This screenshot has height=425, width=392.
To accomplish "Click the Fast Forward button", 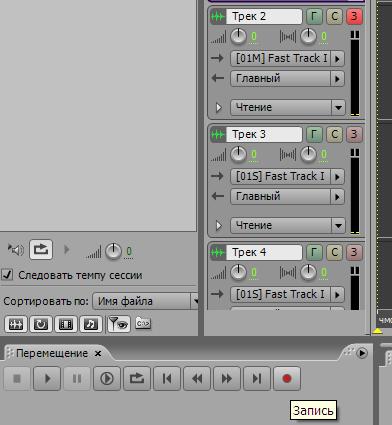I will click(x=227, y=379).
